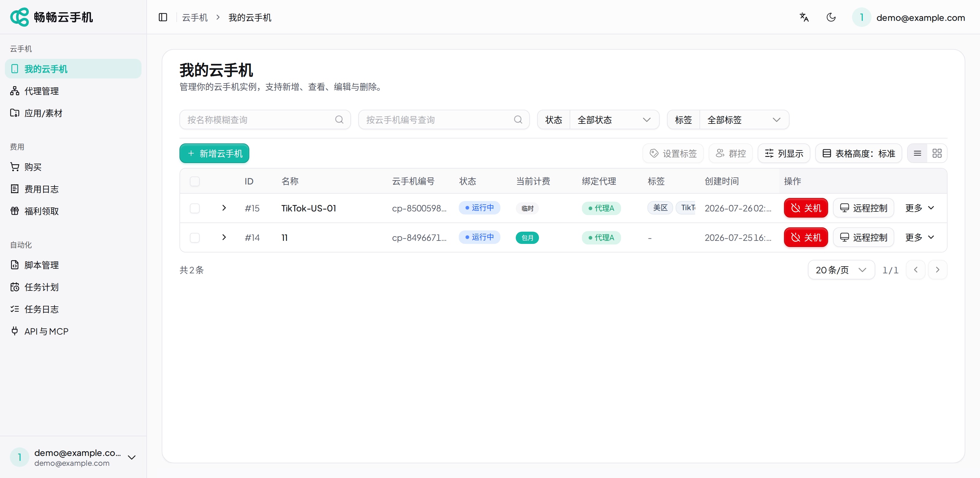Switch to dark mode moon icon
Image resolution: width=980 pixels, height=478 pixels.
click(831, 17)
